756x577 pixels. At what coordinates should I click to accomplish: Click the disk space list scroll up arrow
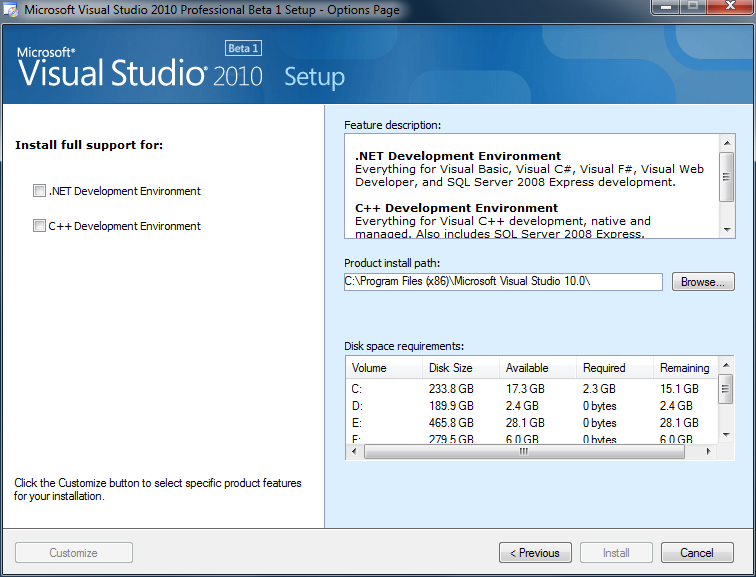(x=726, y=365)
